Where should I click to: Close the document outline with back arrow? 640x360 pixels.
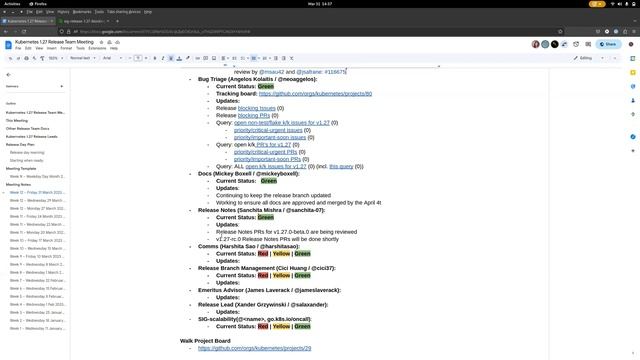(8, 75)
